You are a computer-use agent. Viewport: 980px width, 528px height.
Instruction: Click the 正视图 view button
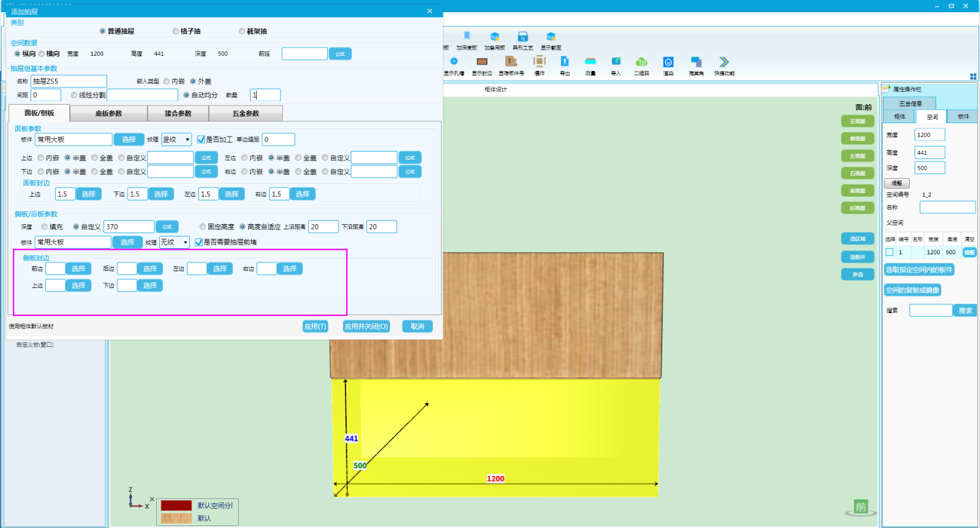(858, 121)
